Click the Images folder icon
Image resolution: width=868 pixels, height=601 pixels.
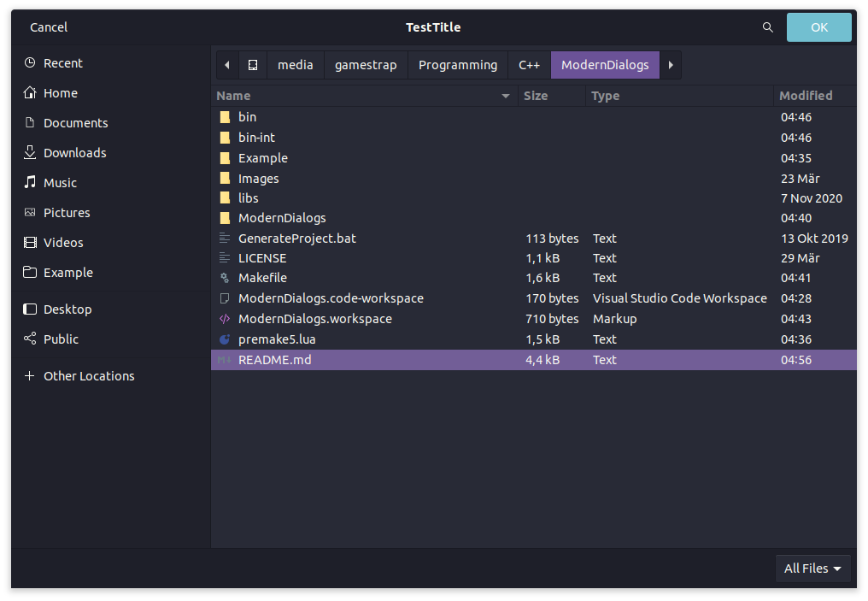click(x=225, y=178)
